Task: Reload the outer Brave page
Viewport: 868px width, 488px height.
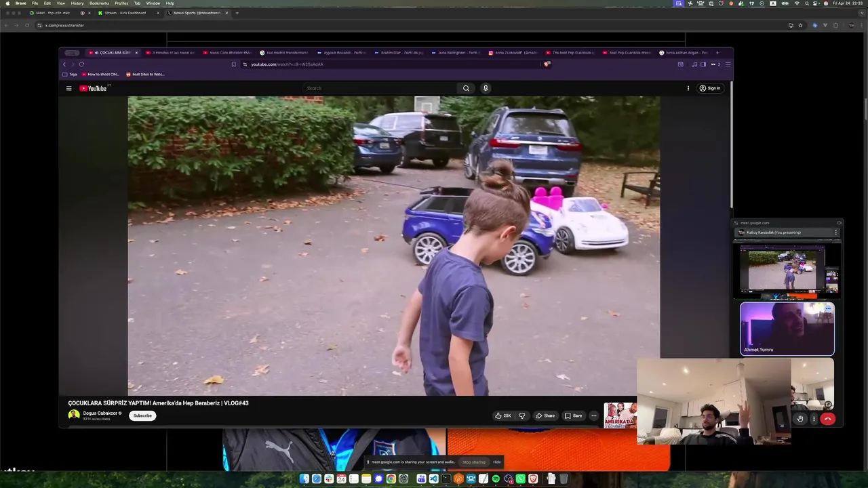Action: click(27, 25)
